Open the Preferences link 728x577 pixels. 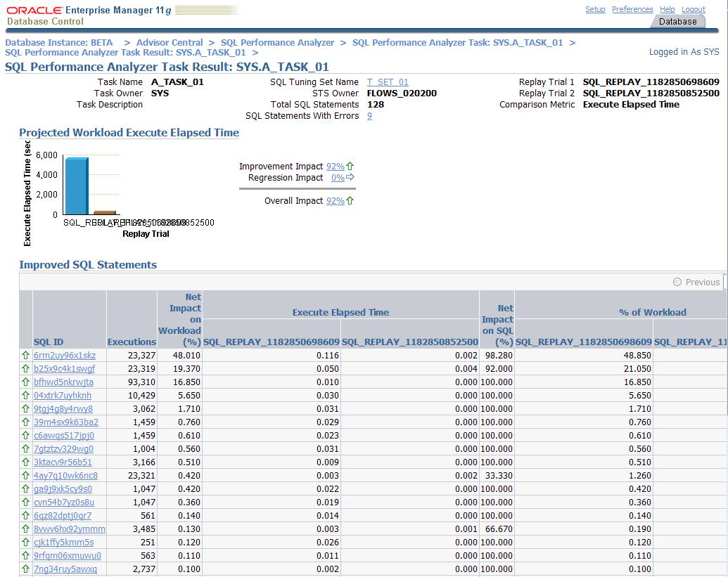click(632, 10)
